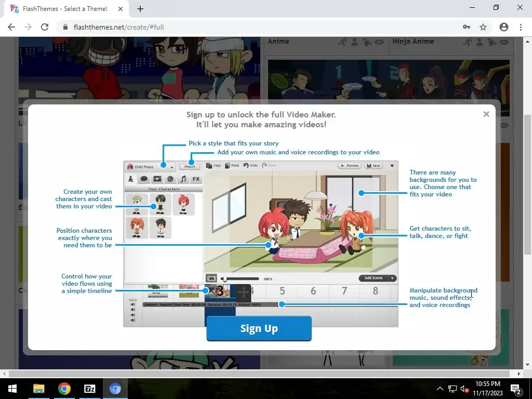532x399 pixels.
Task: Launch File Explorer from the taskbar
Action: click(38, 389)
